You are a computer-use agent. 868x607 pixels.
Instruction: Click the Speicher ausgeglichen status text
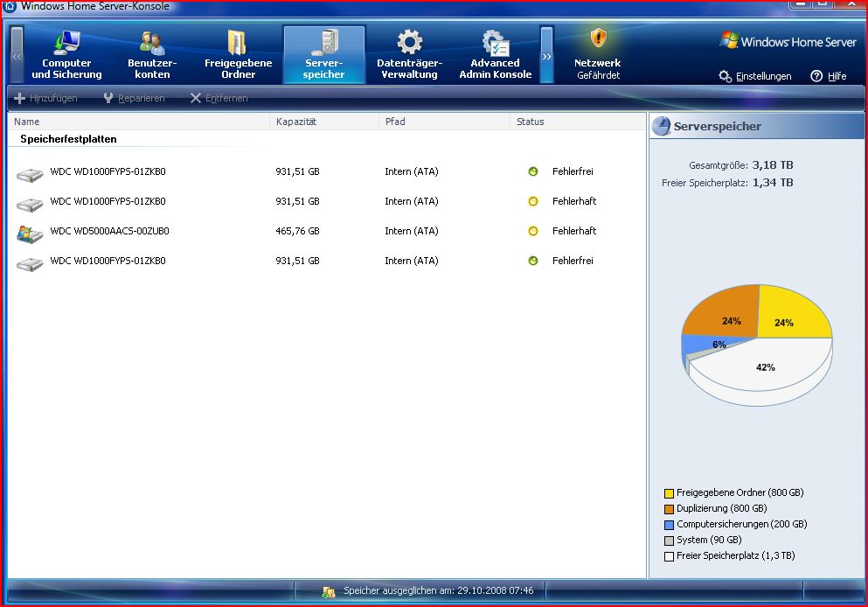439,590
